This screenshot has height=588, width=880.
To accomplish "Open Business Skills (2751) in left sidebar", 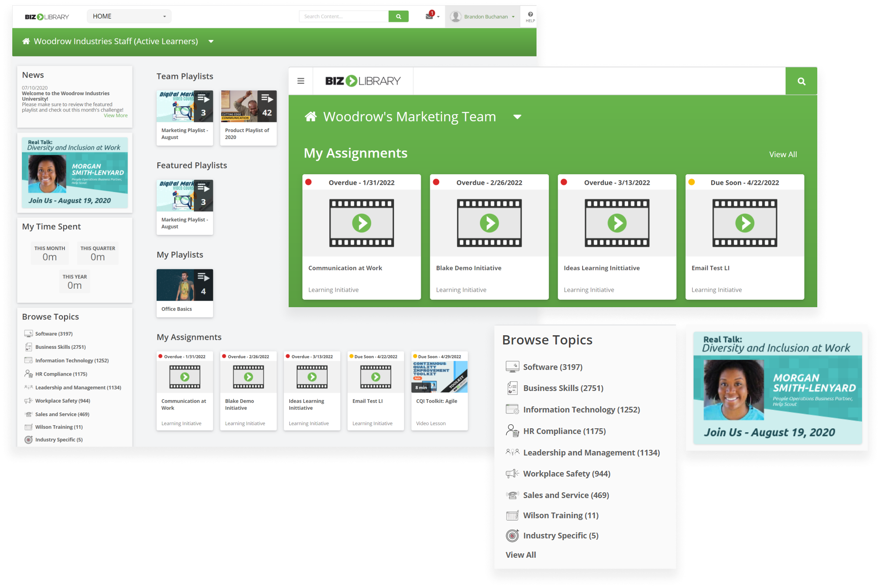I will click(x=61, y=347).
